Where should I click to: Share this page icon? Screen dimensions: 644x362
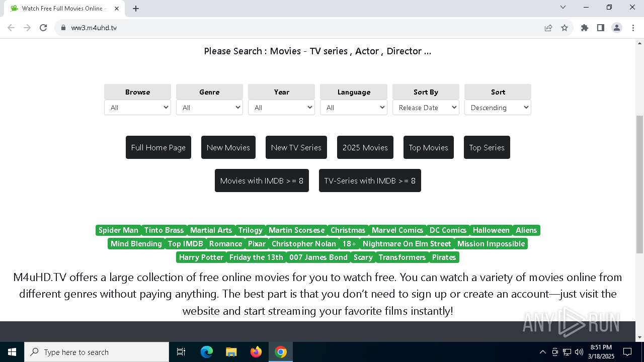click(548, 28)
